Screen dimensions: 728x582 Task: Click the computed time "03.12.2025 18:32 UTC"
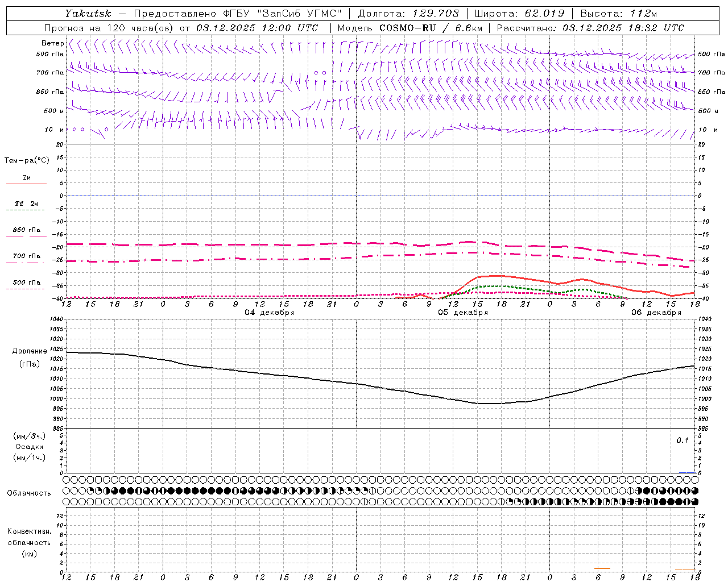623,28
